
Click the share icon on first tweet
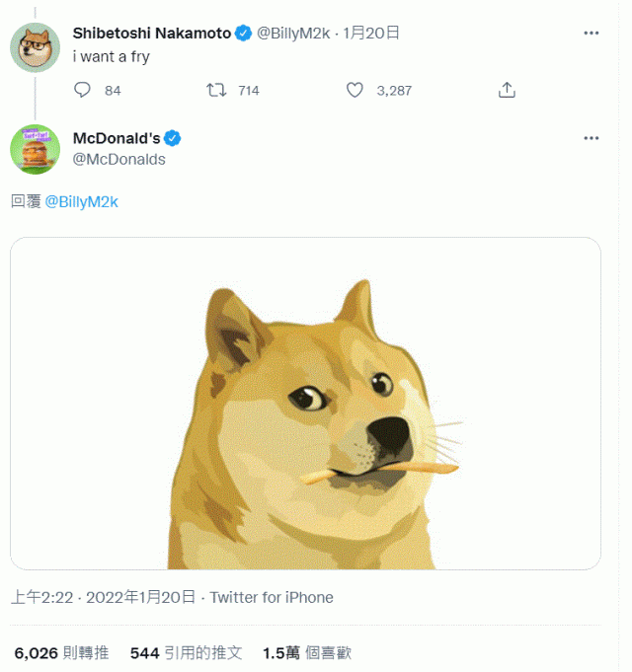pos(508,90)
